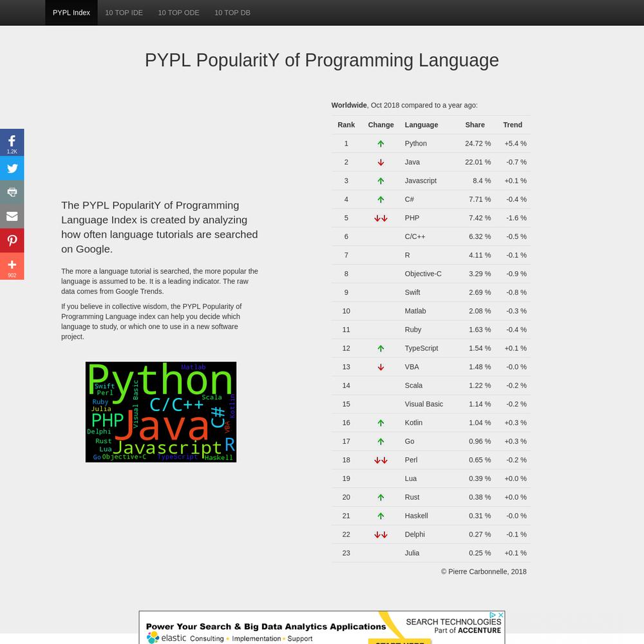Click up arrow in Kotlin row
644x644 pixels.
381,422
